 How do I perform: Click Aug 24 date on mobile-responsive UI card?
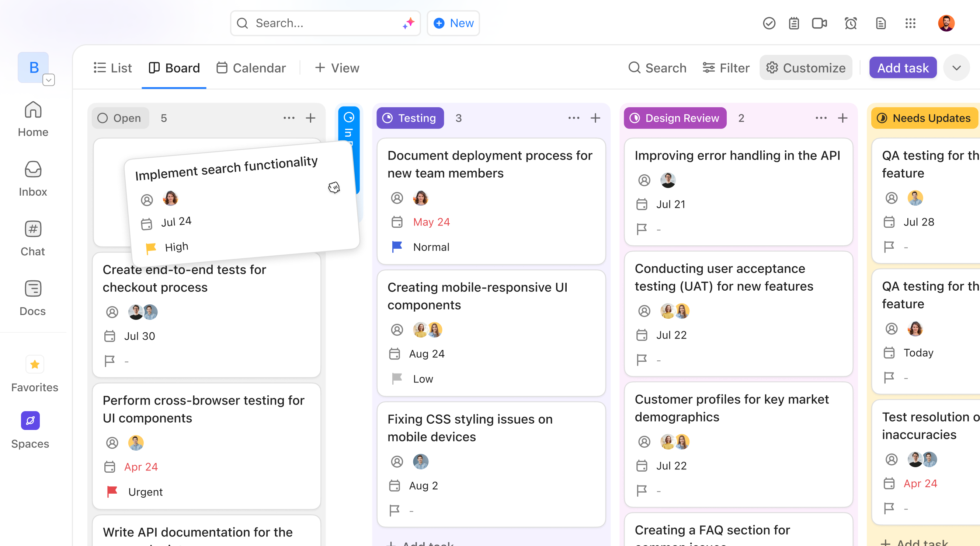[427, 354]
